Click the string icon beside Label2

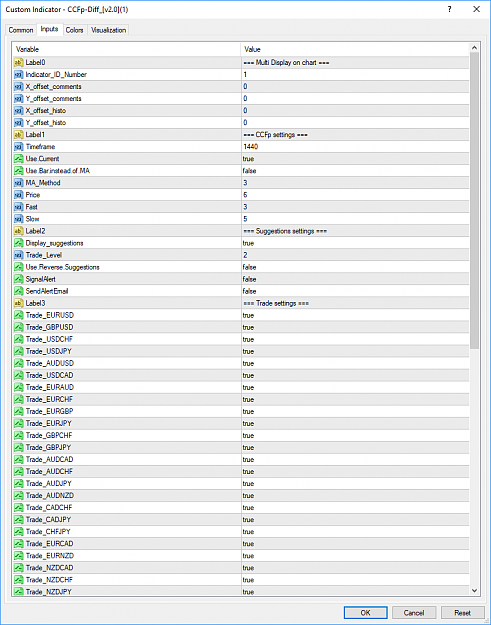point(19,231)
